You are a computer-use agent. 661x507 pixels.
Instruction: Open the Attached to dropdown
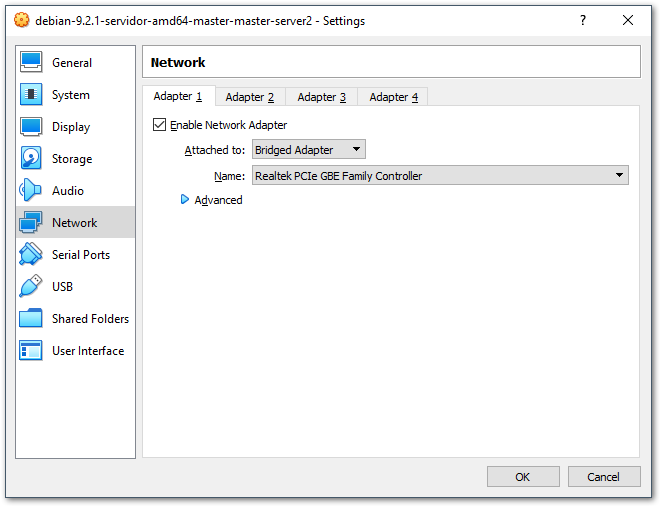(x=308, y=150)
